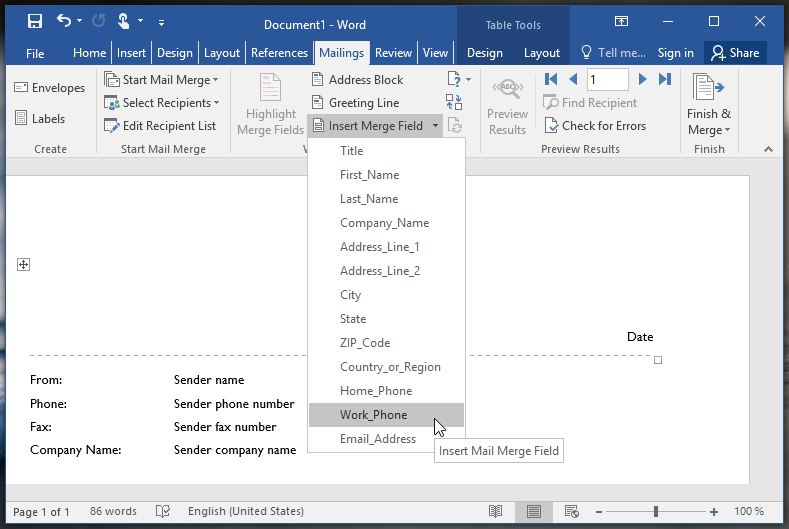Select Company_Name merge field
Viewport: 789px width, 529px height.
[x=384, y=223]
